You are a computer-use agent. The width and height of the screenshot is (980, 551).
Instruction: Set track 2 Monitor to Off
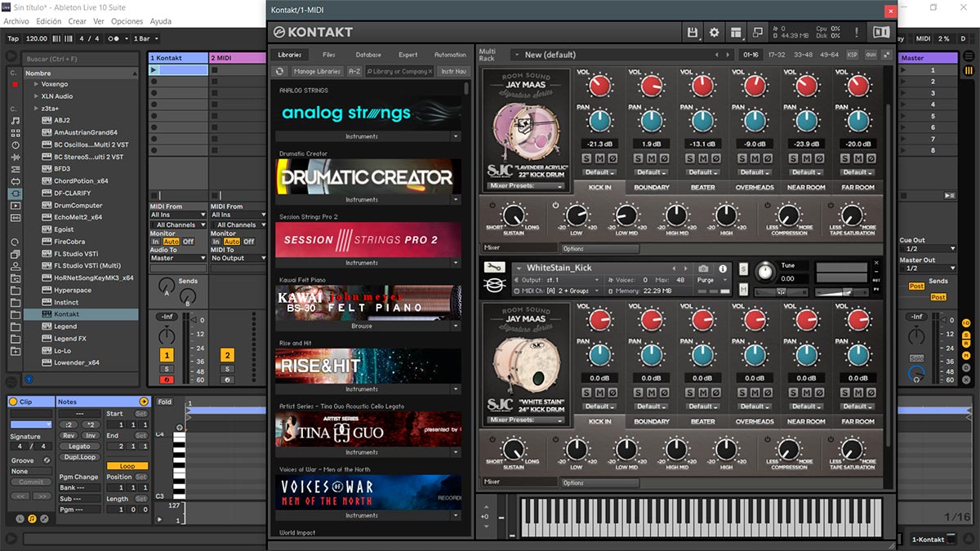click(249, 242)
